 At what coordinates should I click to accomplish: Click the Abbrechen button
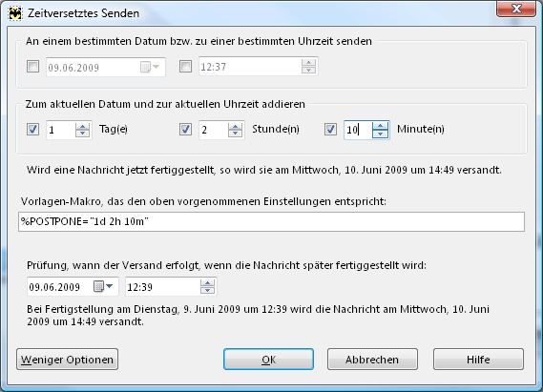372,360
